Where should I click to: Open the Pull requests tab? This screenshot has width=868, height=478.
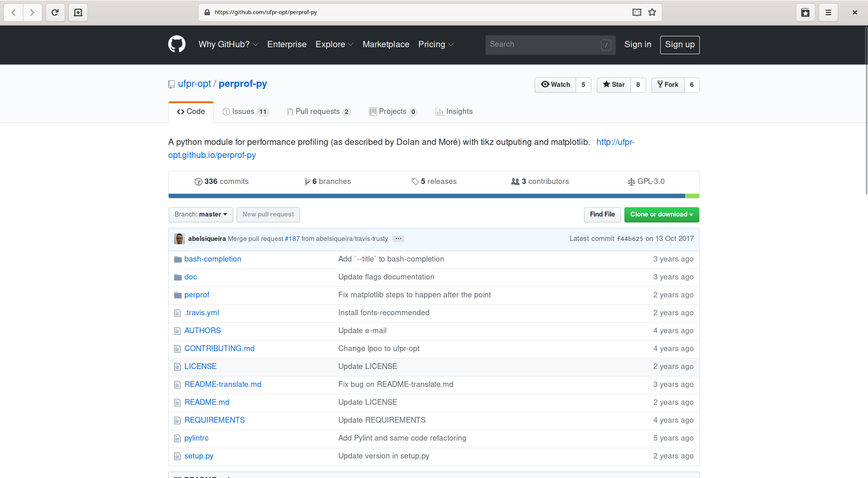318,112
